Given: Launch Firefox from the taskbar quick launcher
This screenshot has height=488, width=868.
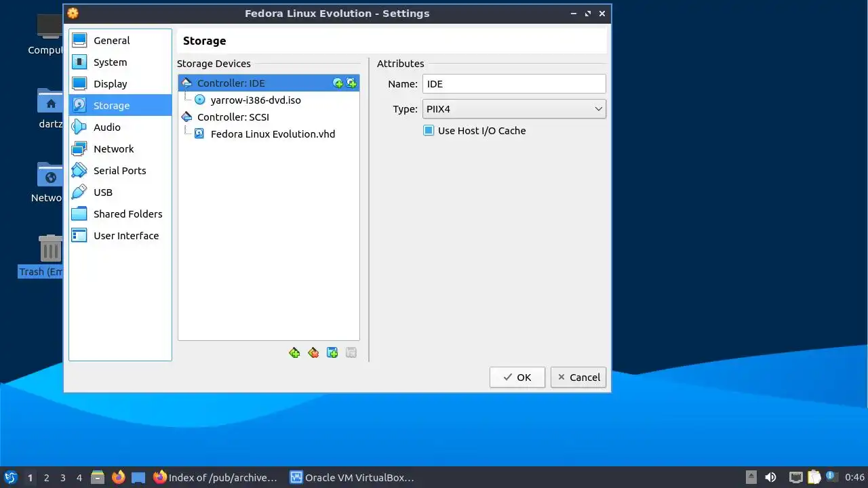Looking at the screenshot, I should tap(118, 478).
